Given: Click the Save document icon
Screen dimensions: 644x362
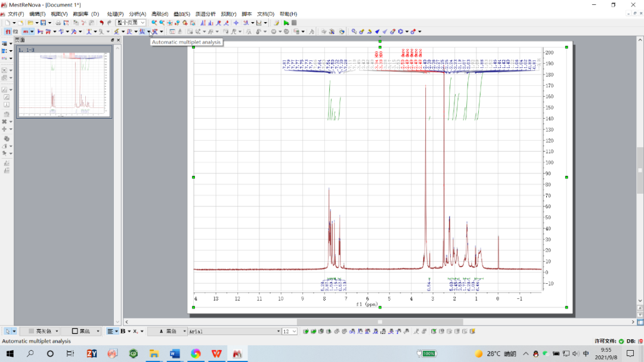Looking at the screenshot, I should [43, 23].
